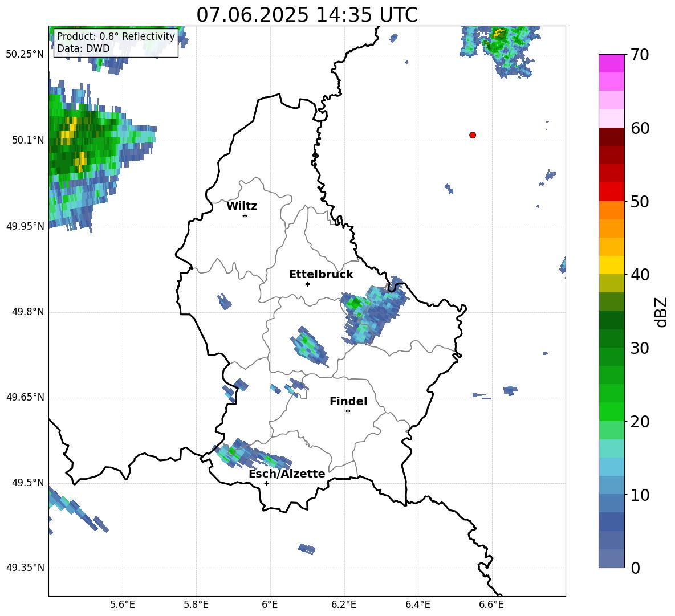Click the 'Data: DWD' text
675x616 pixels.
[x=83, y=48]
